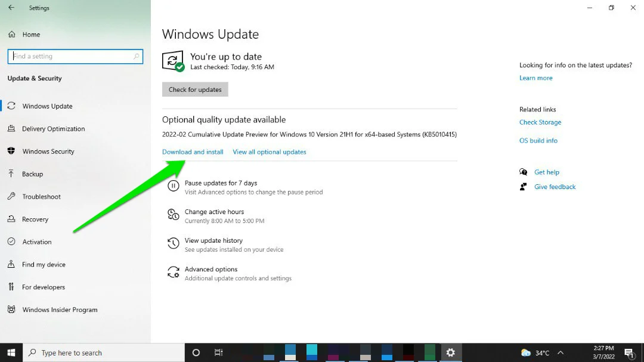This screenshot has height=362, width=644.
Task: Click the Settings gear in taskbar
Action: click(x=451, y=352)
